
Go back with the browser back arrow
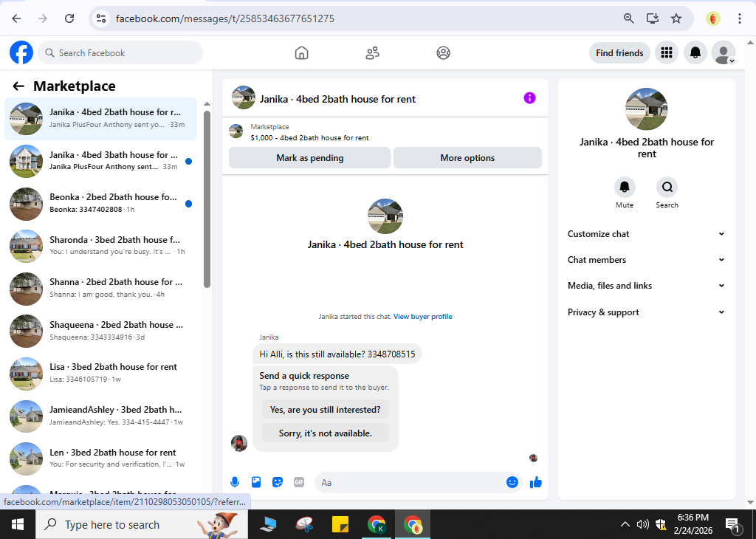click(16, 18)
